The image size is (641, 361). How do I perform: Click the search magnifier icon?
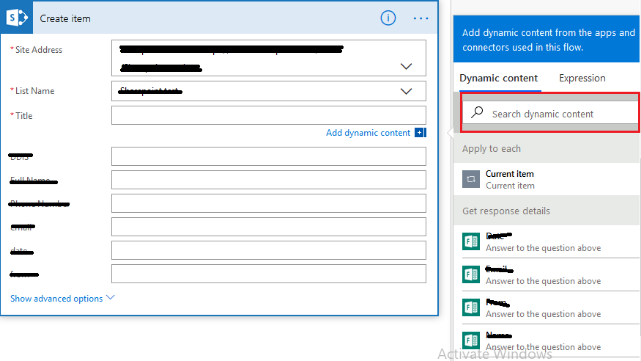point(477,112)
